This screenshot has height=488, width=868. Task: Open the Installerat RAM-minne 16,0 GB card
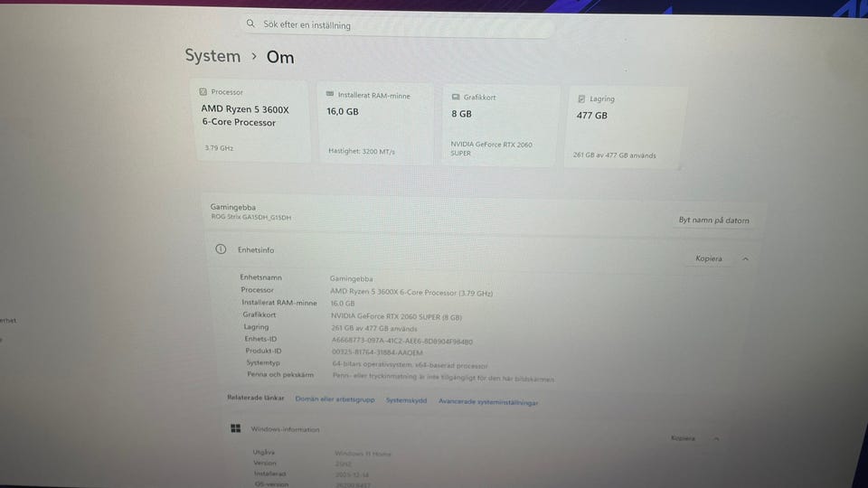point(375,124)
